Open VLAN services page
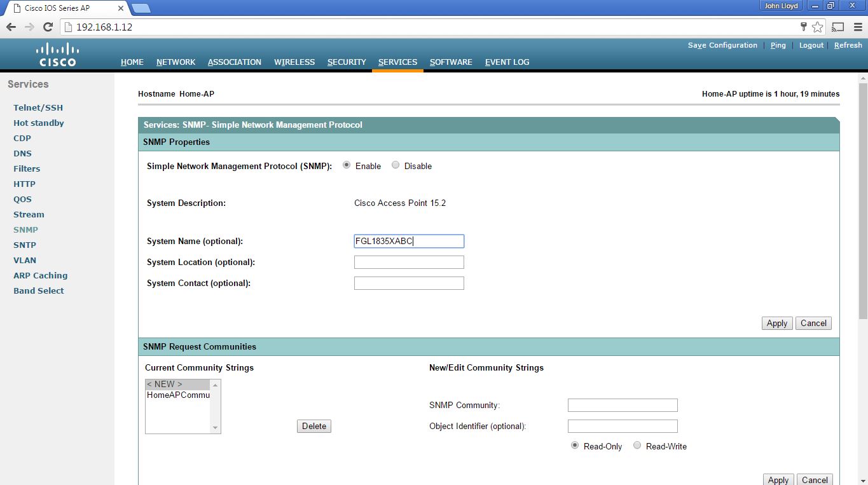 [25, 260]
